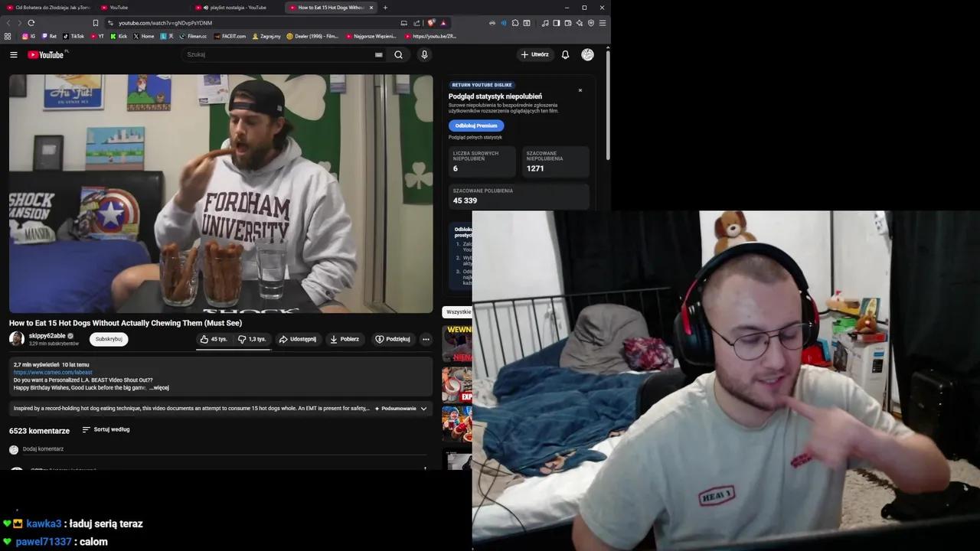Open the Sortuj według comments sort dropdown
Image resolution: width=980 pixels, height=551 pixels.
click(x=106, y=429)
